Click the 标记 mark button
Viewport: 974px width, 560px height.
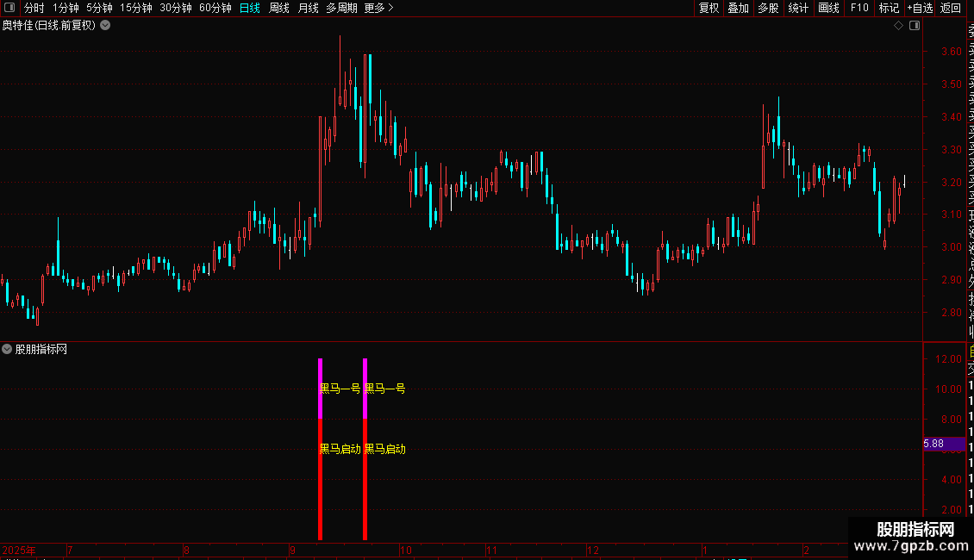[x=889, y=8]
